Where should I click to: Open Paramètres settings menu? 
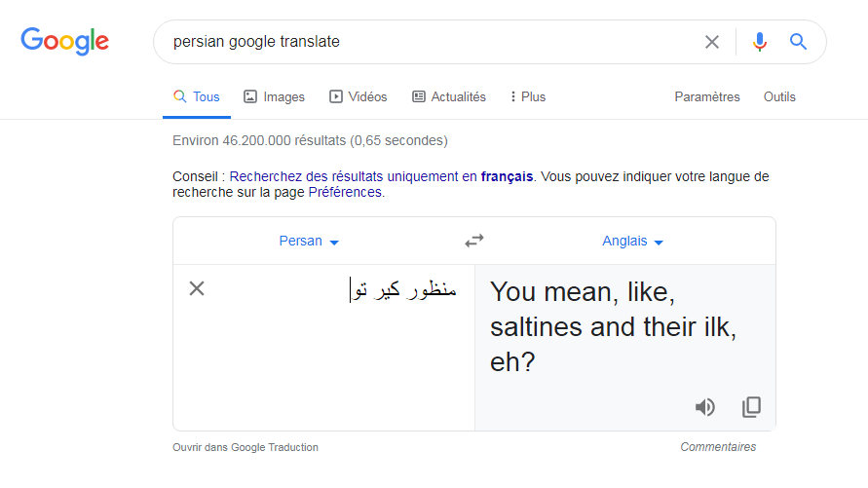click(x=707, y=96)
